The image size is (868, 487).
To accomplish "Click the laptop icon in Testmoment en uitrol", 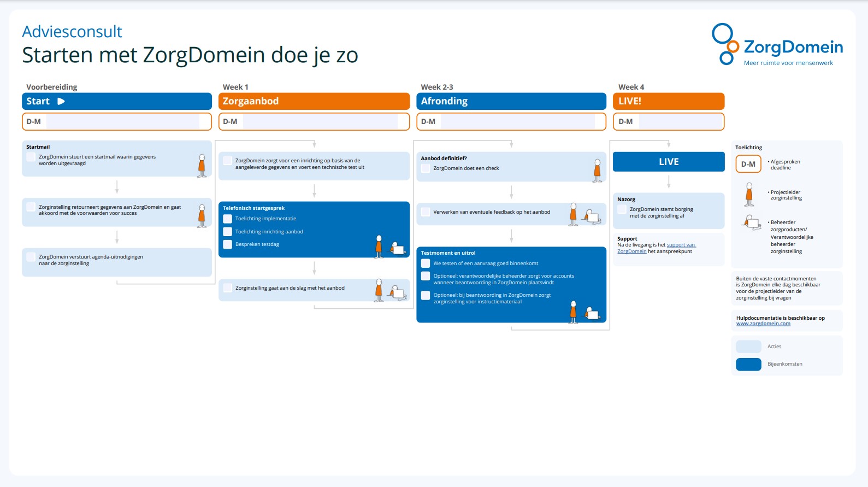I will 592,314.
